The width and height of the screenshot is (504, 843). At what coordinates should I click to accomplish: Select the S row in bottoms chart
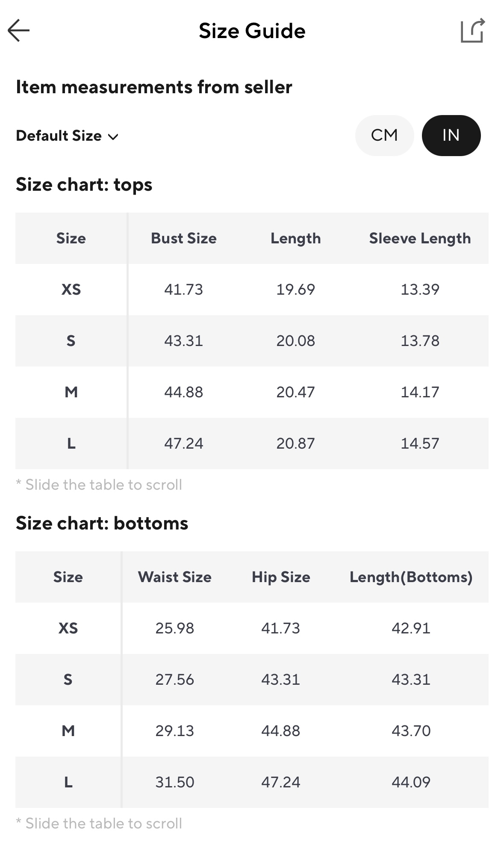tap(68, 680)
